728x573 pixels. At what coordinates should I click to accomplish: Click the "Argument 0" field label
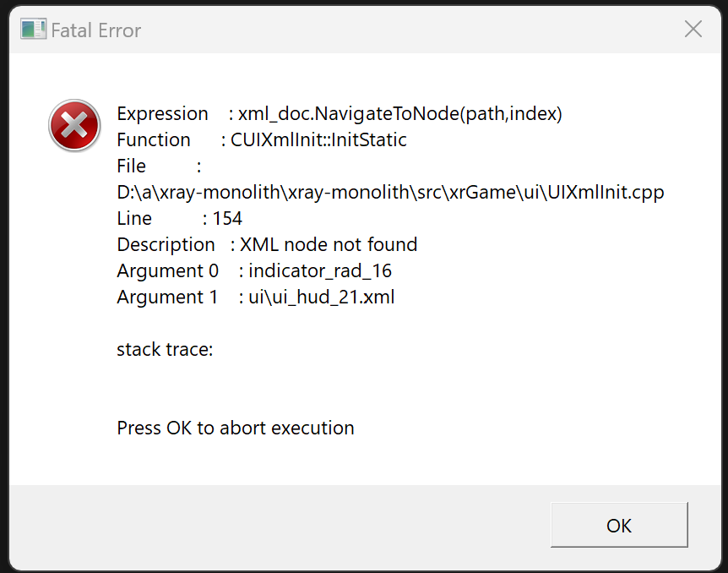pos(167,271)
